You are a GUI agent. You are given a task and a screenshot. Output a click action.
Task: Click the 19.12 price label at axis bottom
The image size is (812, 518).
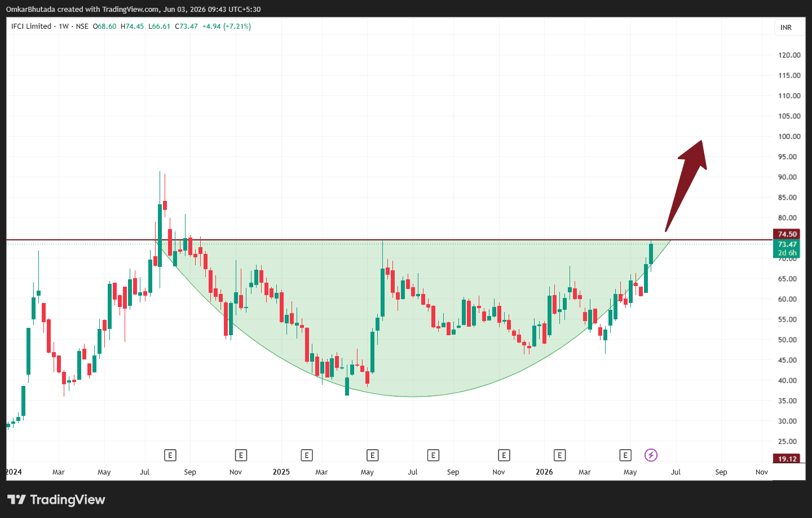787,459
